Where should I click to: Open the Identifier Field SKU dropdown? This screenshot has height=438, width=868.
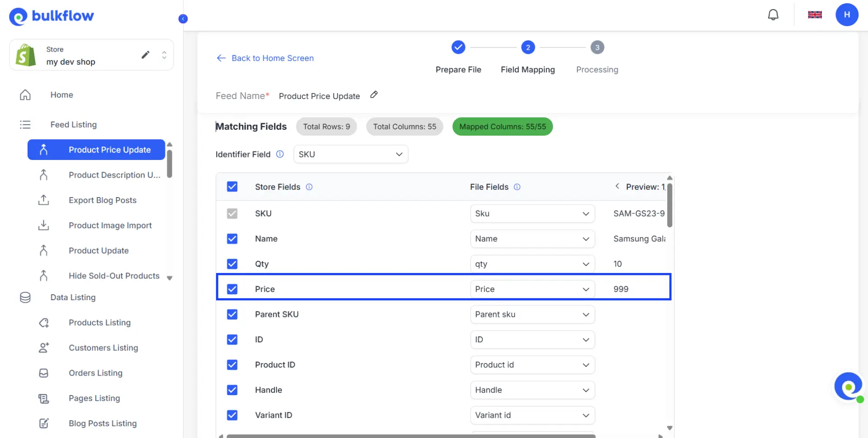pos(351,154)
